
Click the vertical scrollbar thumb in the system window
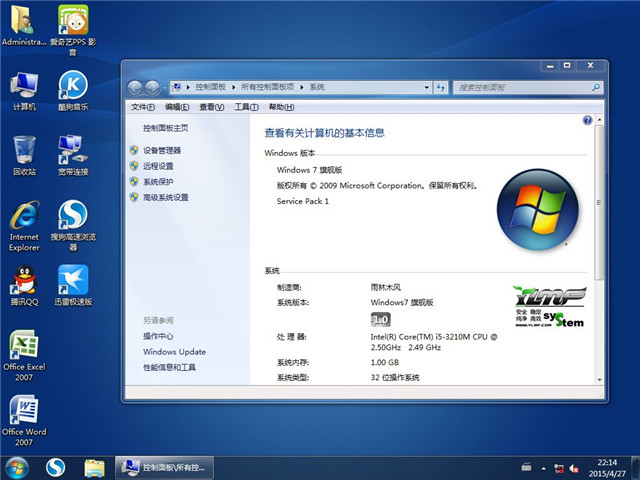click(599, 202)
